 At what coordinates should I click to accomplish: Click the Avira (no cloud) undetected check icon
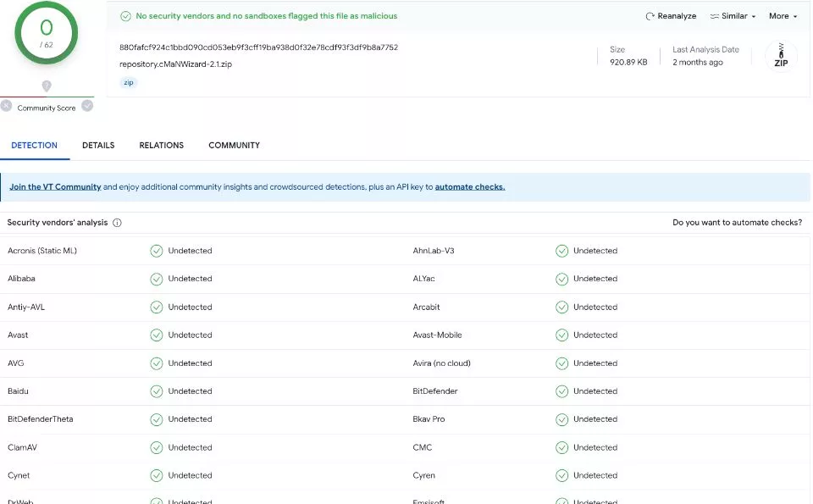click(x=562, y=363)
